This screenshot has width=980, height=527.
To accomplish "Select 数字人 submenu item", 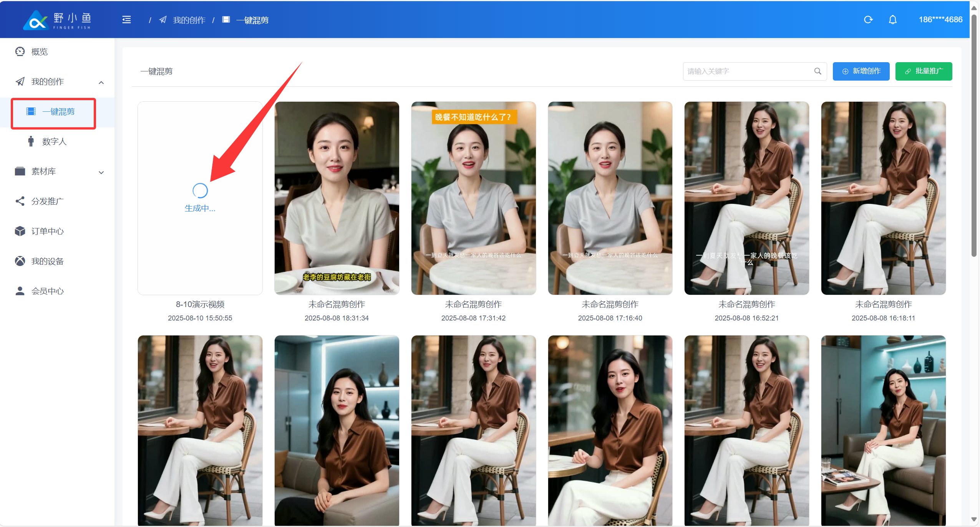I will tap(54, 142).
